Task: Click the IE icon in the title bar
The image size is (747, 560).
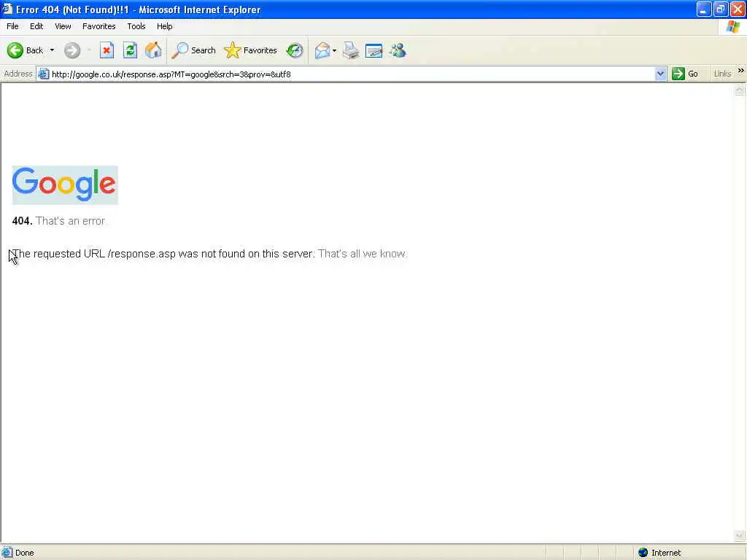Action: click(x=7, y=9)
